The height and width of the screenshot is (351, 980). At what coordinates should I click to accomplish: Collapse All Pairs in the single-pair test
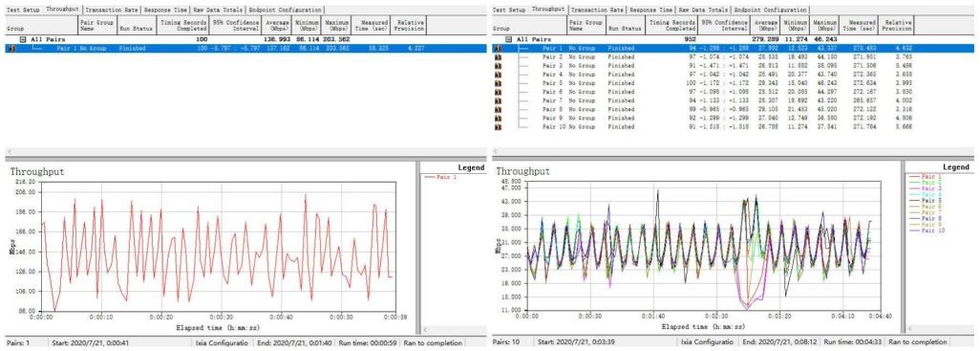click(x=23, y=39)
